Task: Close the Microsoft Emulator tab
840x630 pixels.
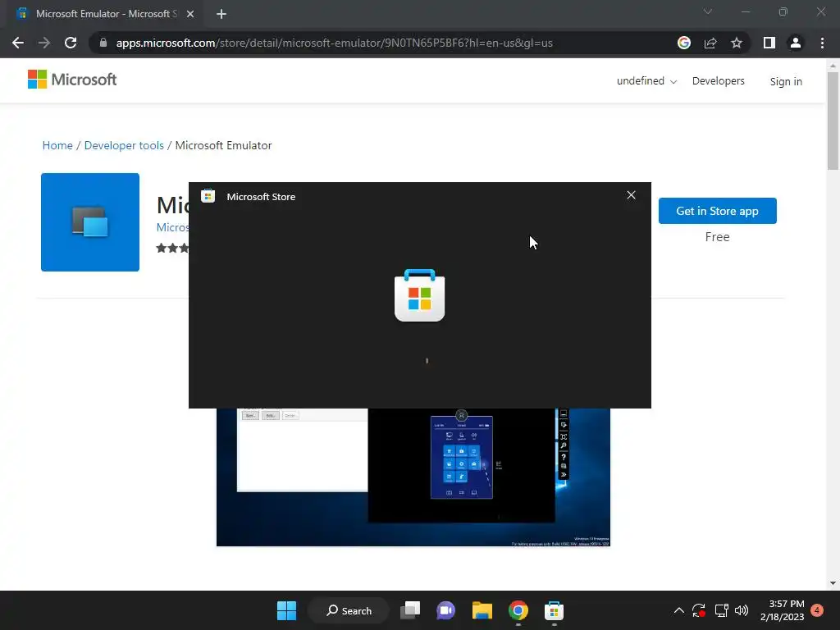Action: (x=190, y=14)
